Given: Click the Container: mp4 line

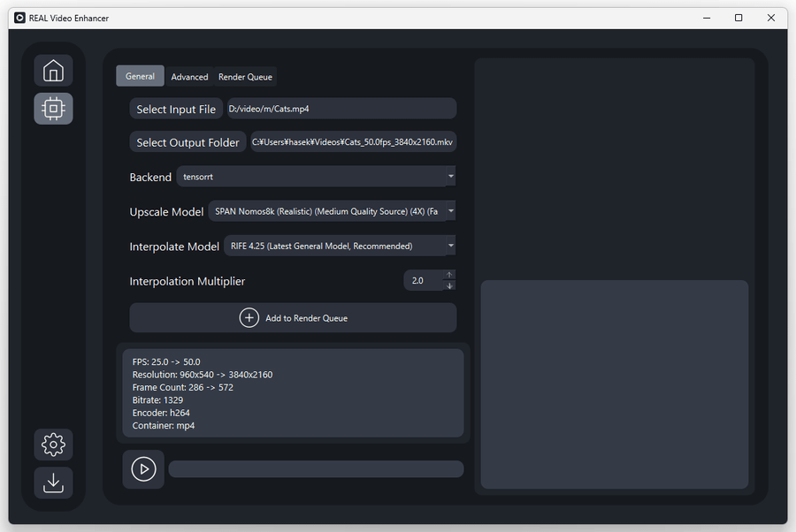Looking at the screenshot, I should pyautogui.click(x=163, y=425).
